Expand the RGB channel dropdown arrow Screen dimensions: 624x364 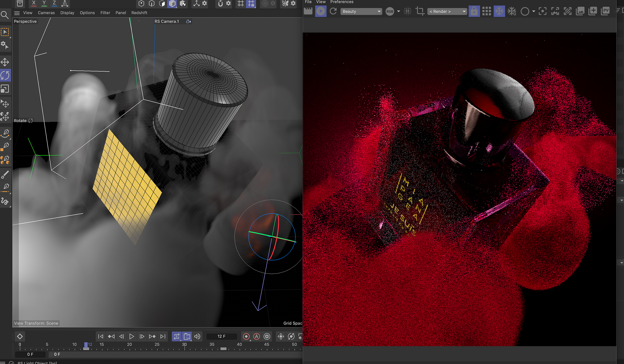[x=398, y=11]
